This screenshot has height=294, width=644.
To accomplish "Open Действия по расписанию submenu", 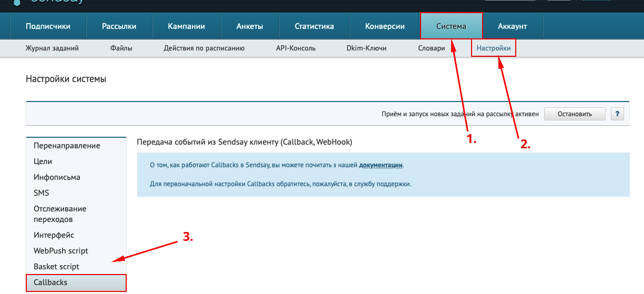I will point(204,48).
